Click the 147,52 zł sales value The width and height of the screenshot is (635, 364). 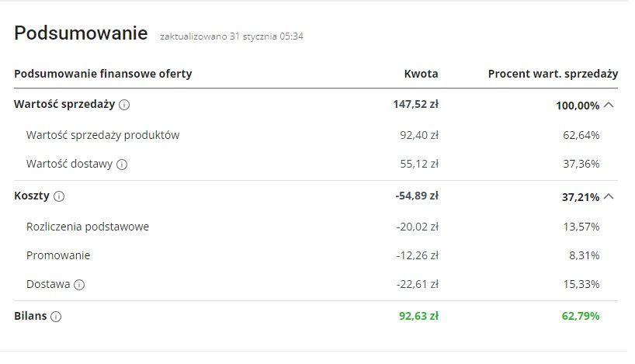[x=416, y=104]
